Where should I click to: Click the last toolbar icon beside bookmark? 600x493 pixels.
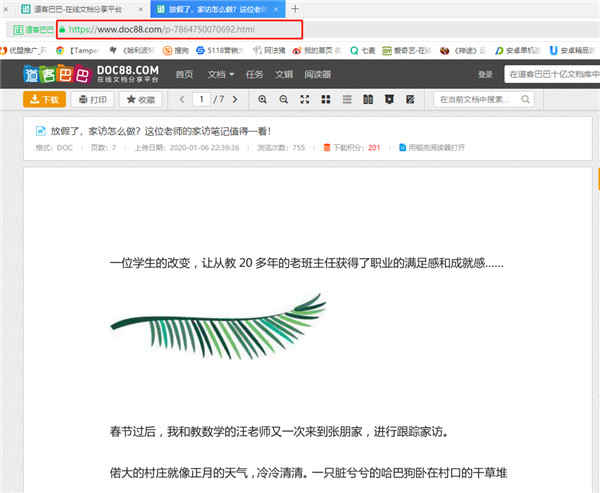[410, 100]
